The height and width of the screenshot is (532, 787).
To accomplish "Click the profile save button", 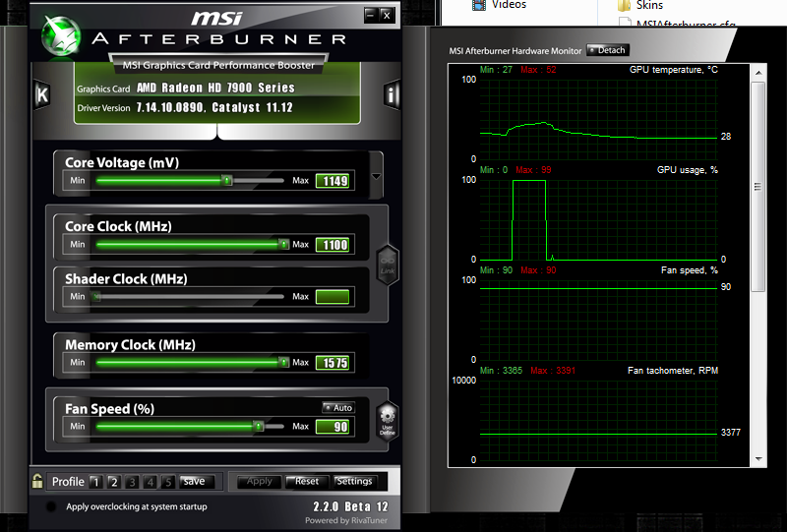I will tap(197, 481).
